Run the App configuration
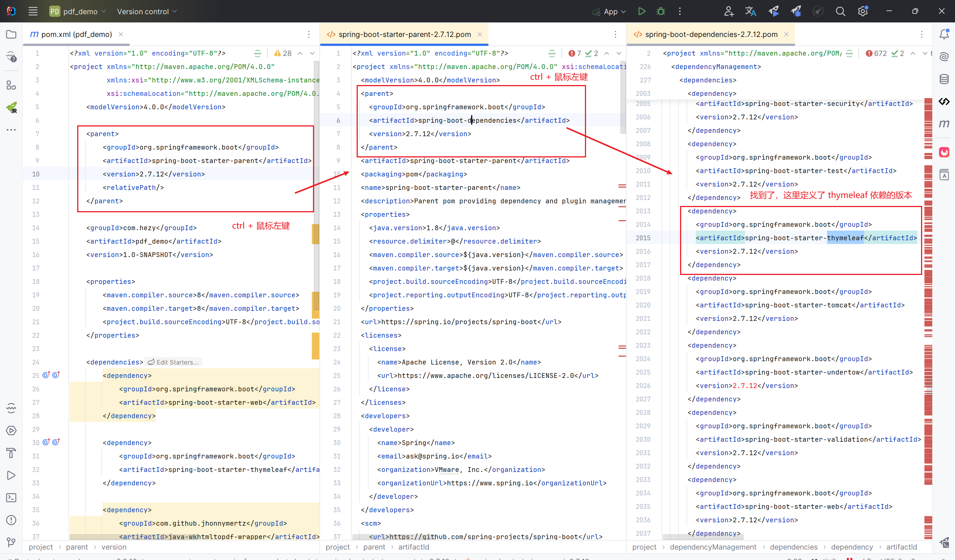Image resolution: width=955 pixels, height=560 pixels. tap(642, 11)
